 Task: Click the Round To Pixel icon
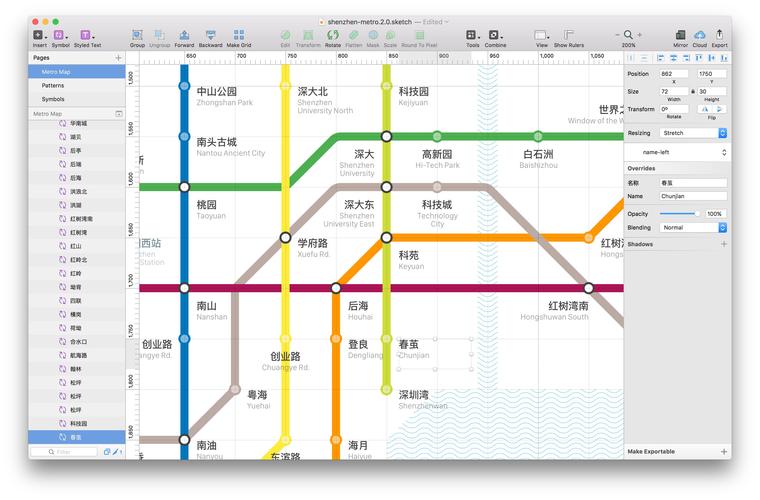pos(419,35)
